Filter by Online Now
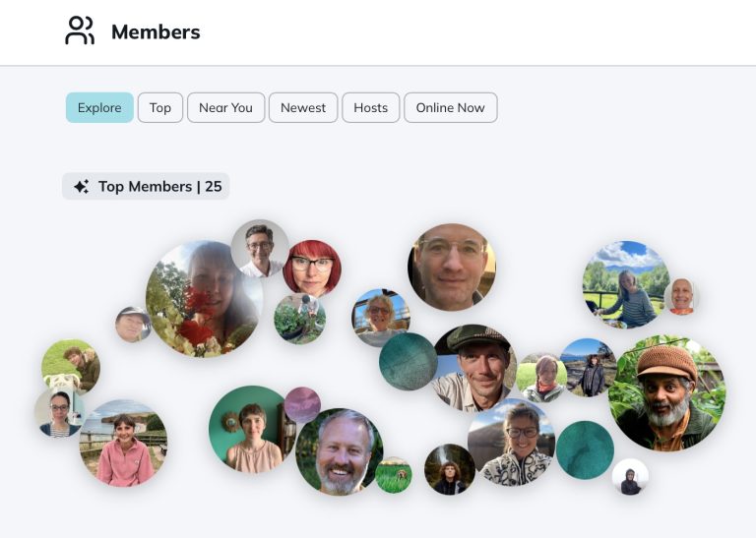The height and width of the screenshot is (538, 756). 450,108
